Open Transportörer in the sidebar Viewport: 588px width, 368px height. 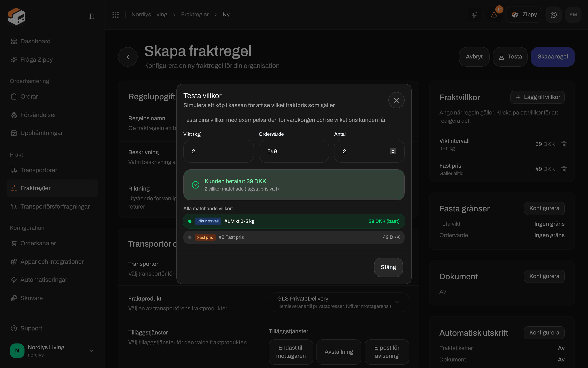coord(52,170)
